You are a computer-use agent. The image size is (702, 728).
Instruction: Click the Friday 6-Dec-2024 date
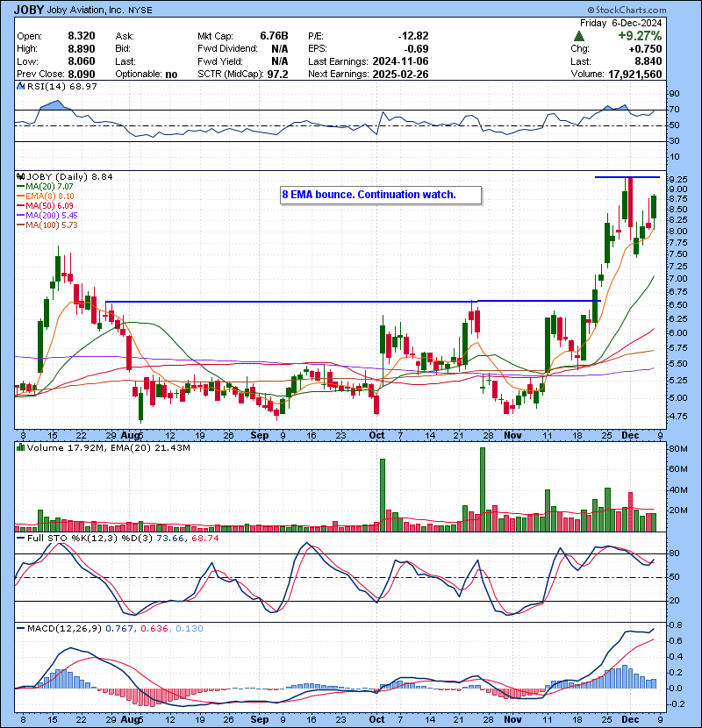coord(620,23)
